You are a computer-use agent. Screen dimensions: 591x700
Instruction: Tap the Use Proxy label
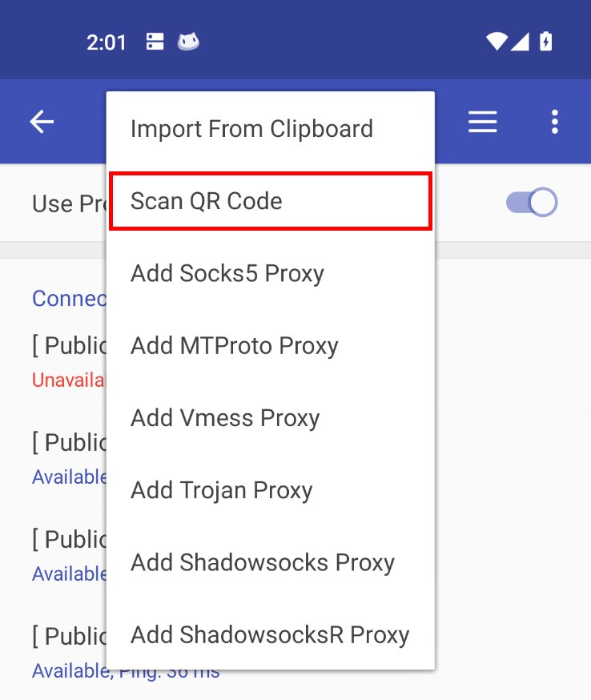point(69,203)
